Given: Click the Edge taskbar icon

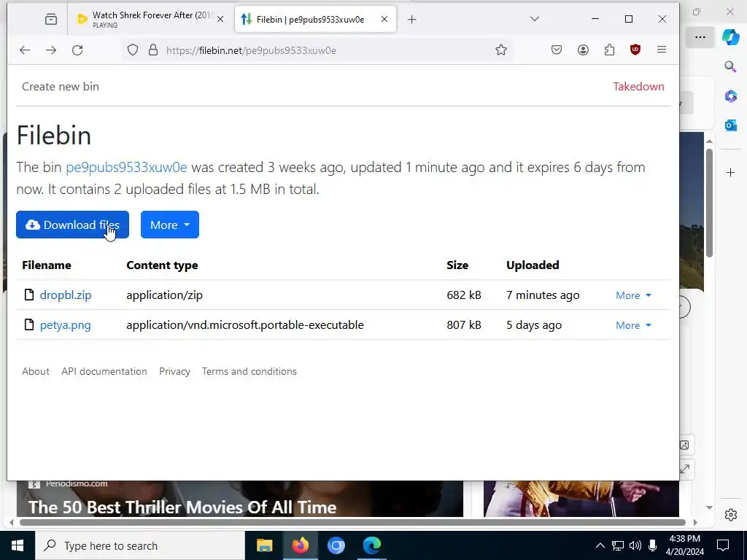Looking at the screenshot, I should pos(371,545).
